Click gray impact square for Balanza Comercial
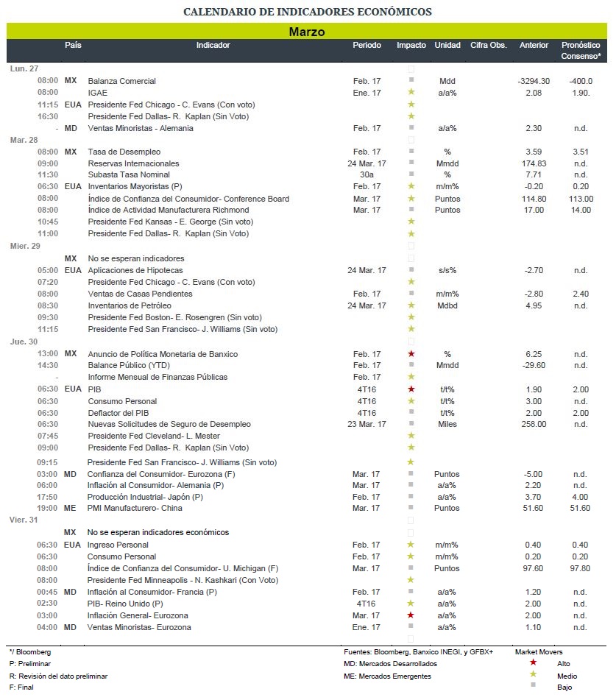 pos(411,80)
